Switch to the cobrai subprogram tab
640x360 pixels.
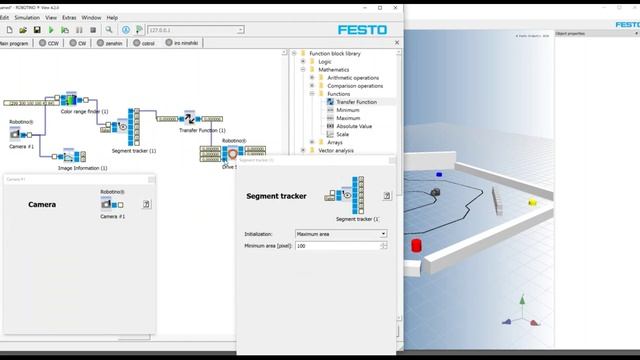144,43
